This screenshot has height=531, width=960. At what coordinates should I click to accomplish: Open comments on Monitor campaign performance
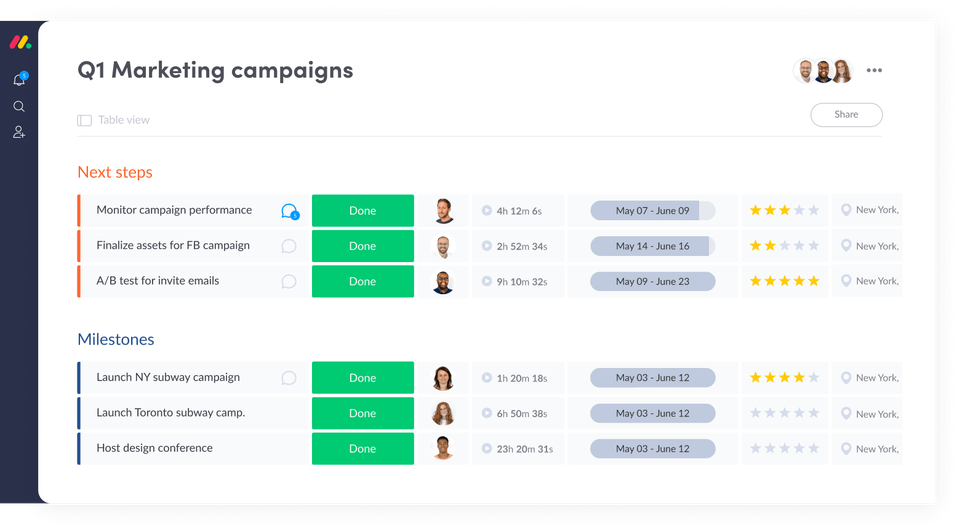point(289,211)
